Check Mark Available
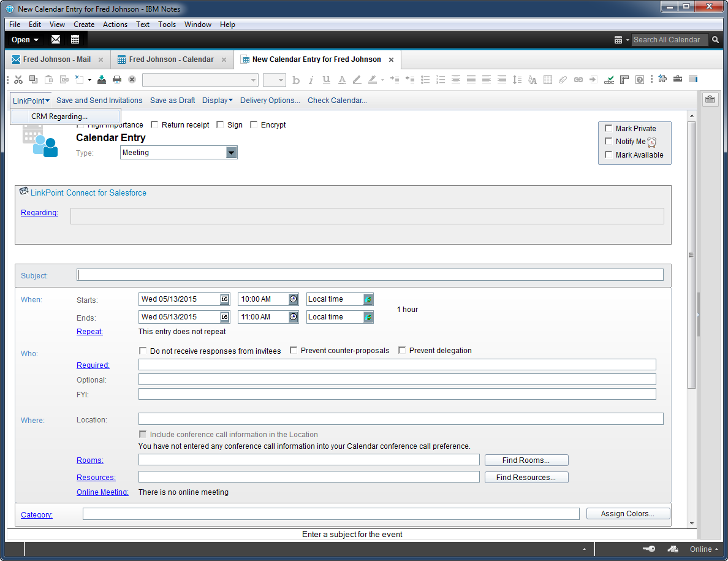Viewport: 728px width, 561px height. coord(609,155)
